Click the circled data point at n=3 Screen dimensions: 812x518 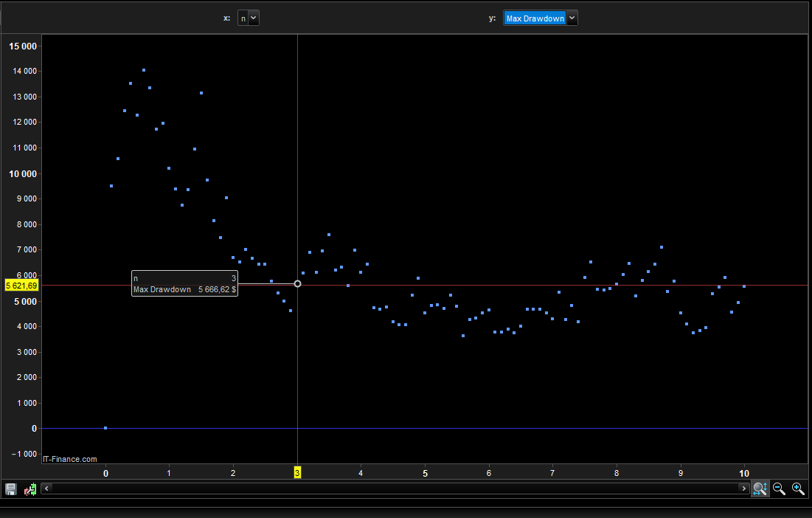pyautogui.click(x=297, y=284)
